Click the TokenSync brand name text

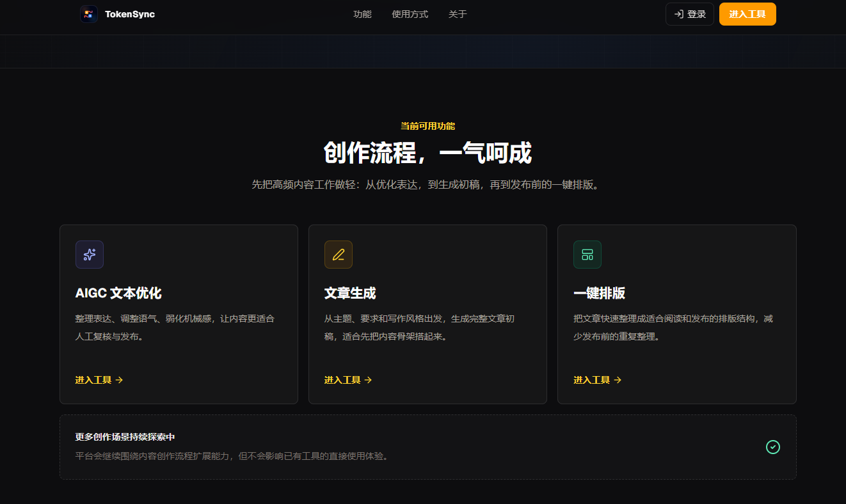point(130,14)
